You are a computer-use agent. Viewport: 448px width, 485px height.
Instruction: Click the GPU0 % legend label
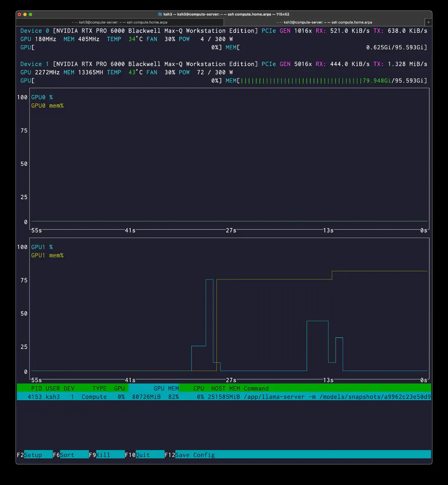[x=42, y=97]
